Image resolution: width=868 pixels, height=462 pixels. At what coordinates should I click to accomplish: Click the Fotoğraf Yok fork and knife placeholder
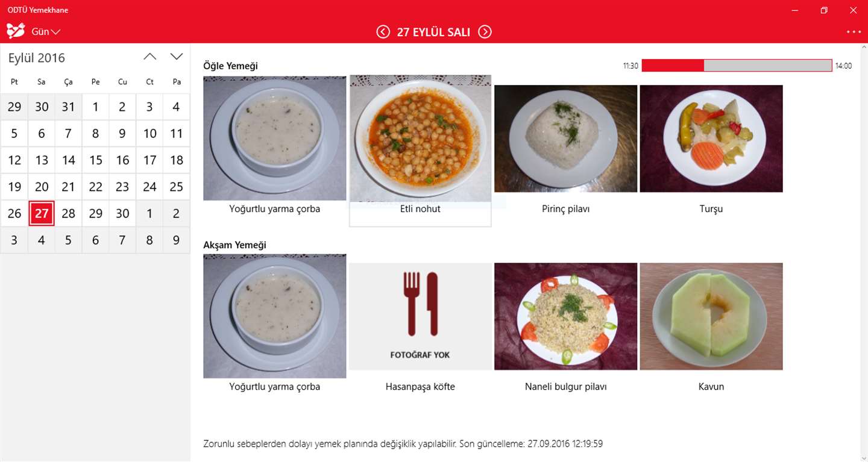pyautogui.click(x=420, y=316)
